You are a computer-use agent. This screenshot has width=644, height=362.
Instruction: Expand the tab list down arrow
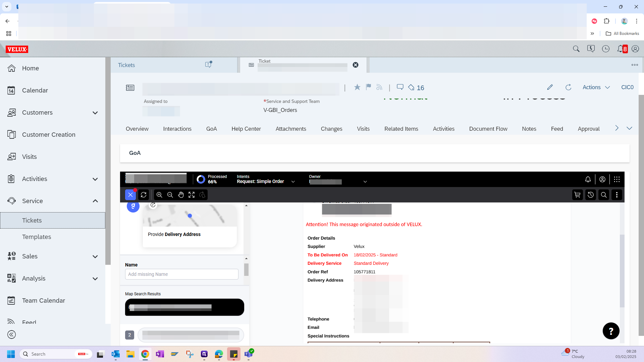pyautogui.click(x=629, y=128)
